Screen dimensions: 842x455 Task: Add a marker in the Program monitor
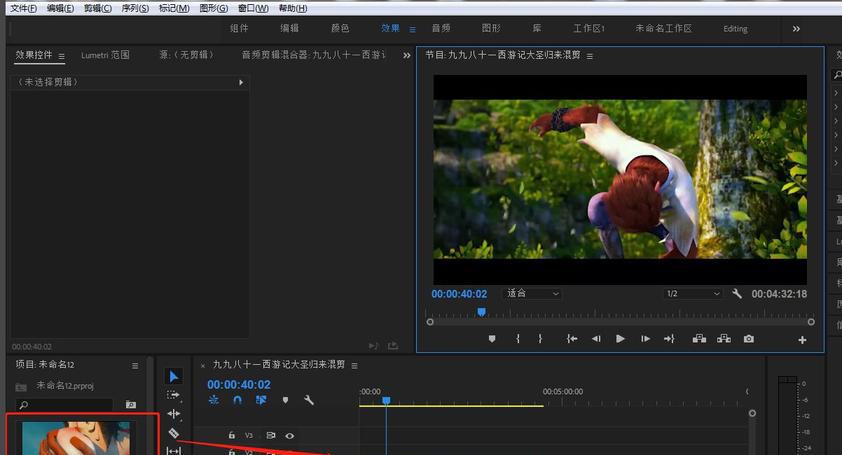coord(492,339)
